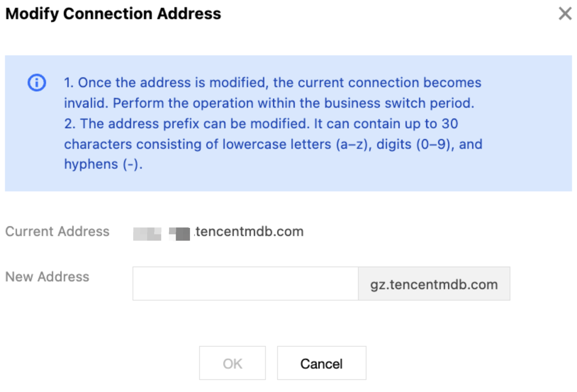Click the gz.tencentmdb.com suffix box

point(434,284)
